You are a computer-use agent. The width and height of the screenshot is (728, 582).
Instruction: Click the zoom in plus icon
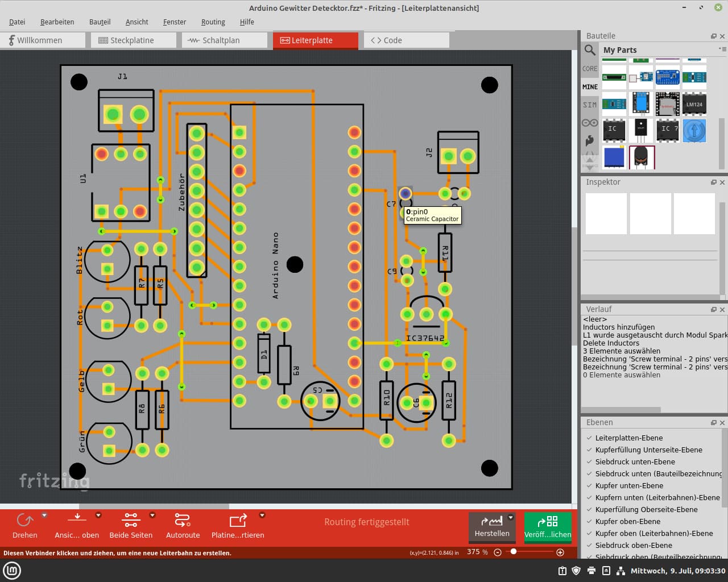[x=560, y=552]
